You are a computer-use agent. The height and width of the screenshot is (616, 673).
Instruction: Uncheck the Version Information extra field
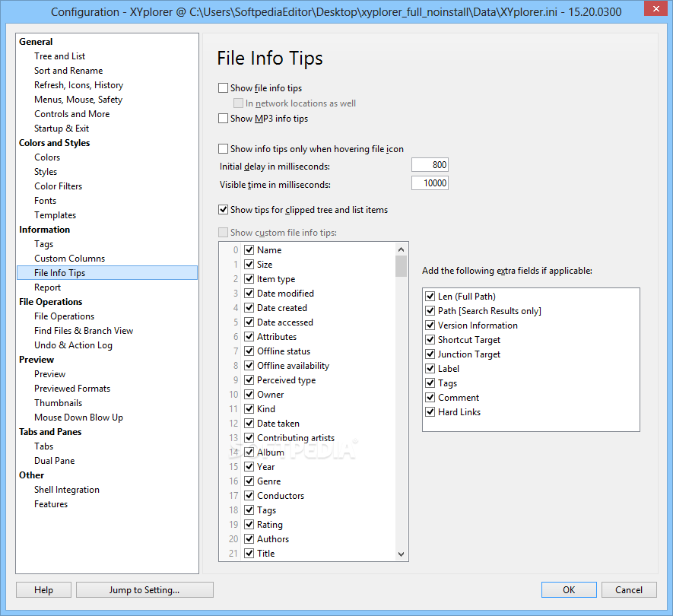coord(430,325)
